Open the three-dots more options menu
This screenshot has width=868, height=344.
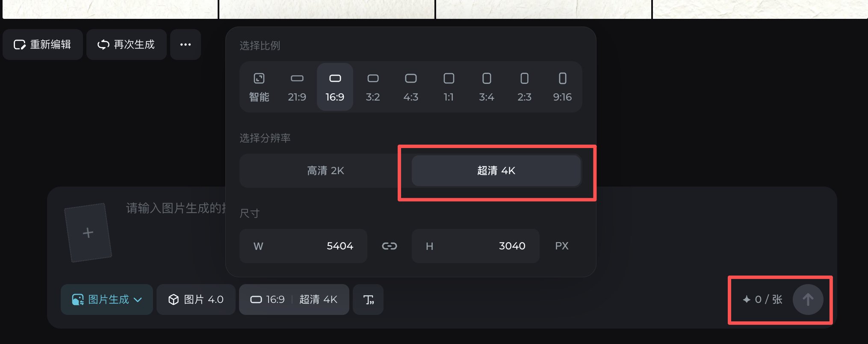[x=185, y=44]
